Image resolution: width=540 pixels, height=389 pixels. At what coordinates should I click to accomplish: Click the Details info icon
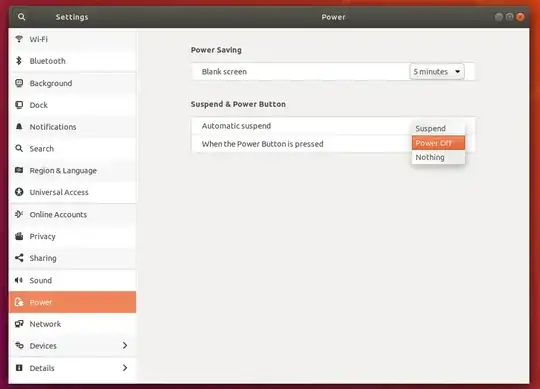tap(19, 368)
